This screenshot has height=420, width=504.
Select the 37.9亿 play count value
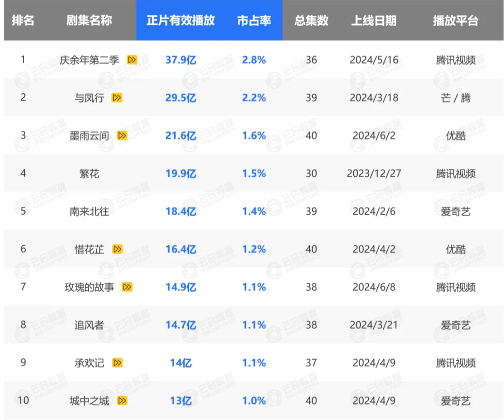pyautogui.click(x=181, y=60)
